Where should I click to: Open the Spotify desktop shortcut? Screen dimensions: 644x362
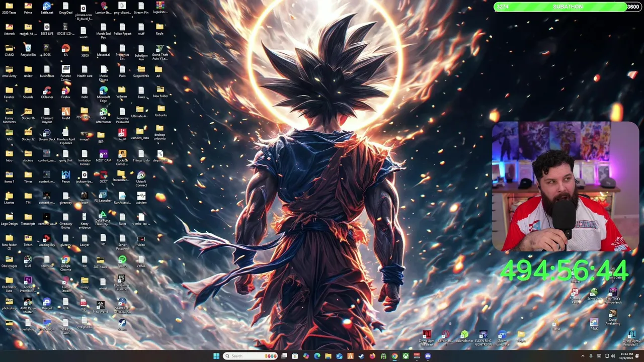(x=122, y=261)
